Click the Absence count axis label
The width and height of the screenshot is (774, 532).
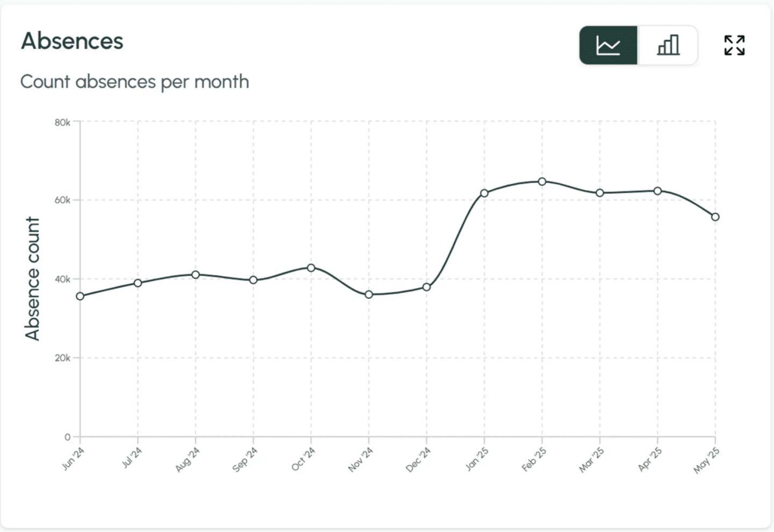(33, 278)
